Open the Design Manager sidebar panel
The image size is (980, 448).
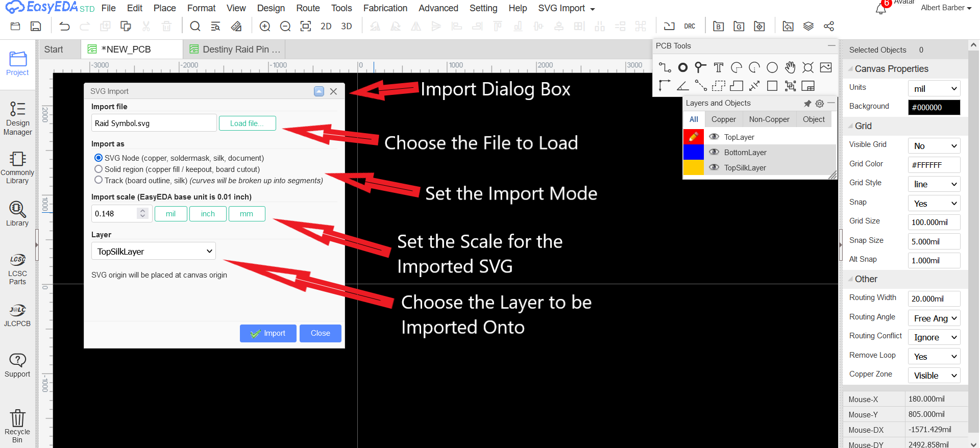[17, 118]
